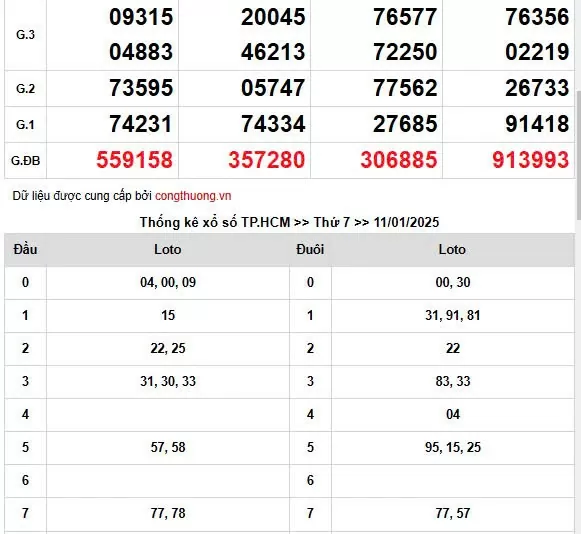Select second prize number 77562
Screen dimensions: 581x534
pyautogui.click(x=405, y=88)
